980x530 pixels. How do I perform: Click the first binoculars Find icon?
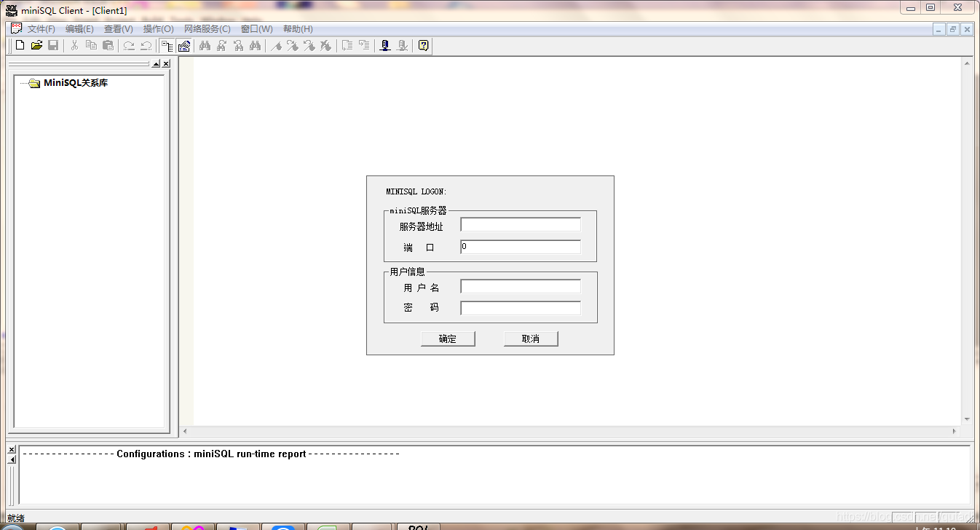pos(205,45)
